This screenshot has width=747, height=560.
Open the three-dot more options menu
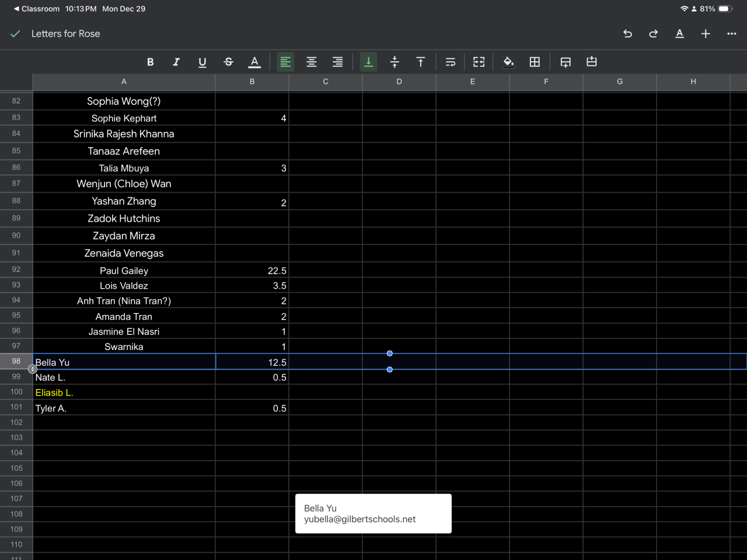tap(731, 34)
